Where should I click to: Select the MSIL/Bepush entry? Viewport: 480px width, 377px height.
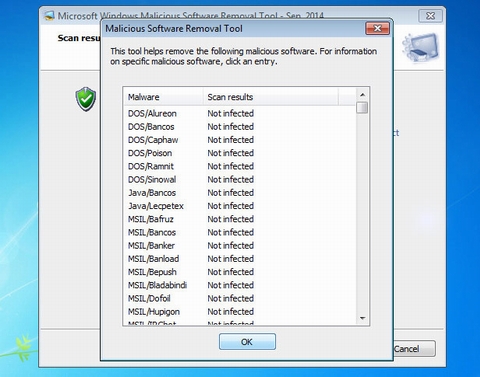click(x=152, y=272)
